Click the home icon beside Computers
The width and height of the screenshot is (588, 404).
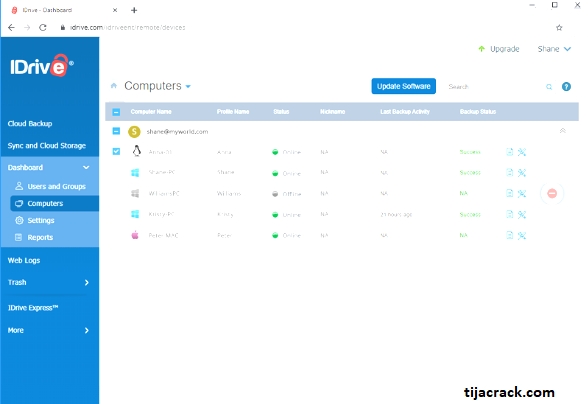(x=114, y=86)
